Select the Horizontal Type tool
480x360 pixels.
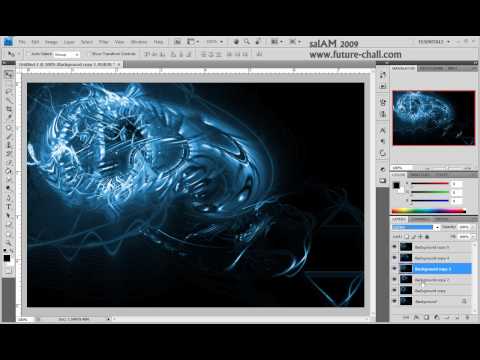pyautogui.click(x=9, y=207)
